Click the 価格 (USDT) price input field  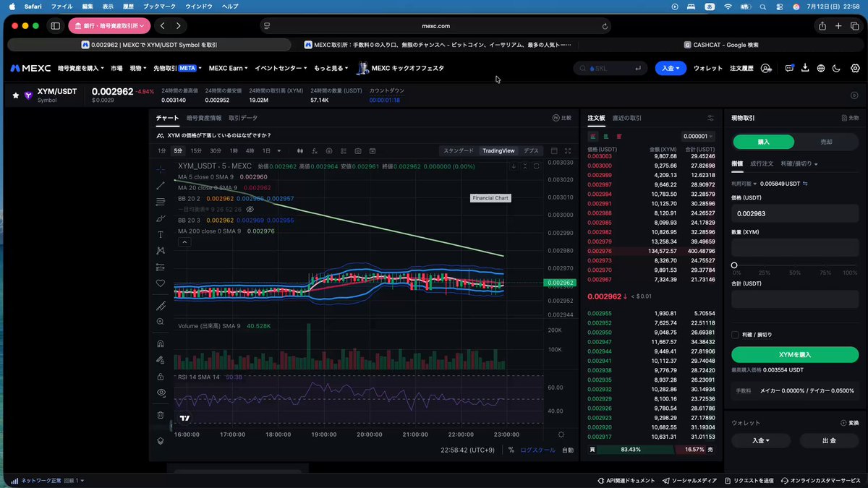pos(795,213)
